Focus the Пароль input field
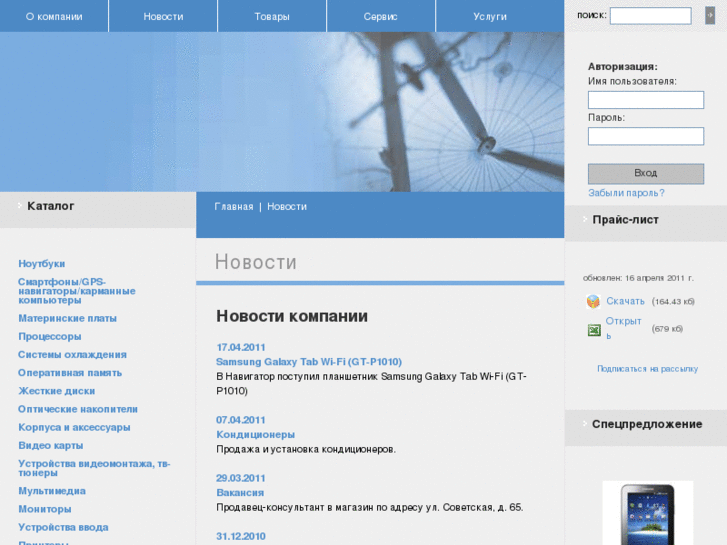727x545 pixels. coord(646,136)
